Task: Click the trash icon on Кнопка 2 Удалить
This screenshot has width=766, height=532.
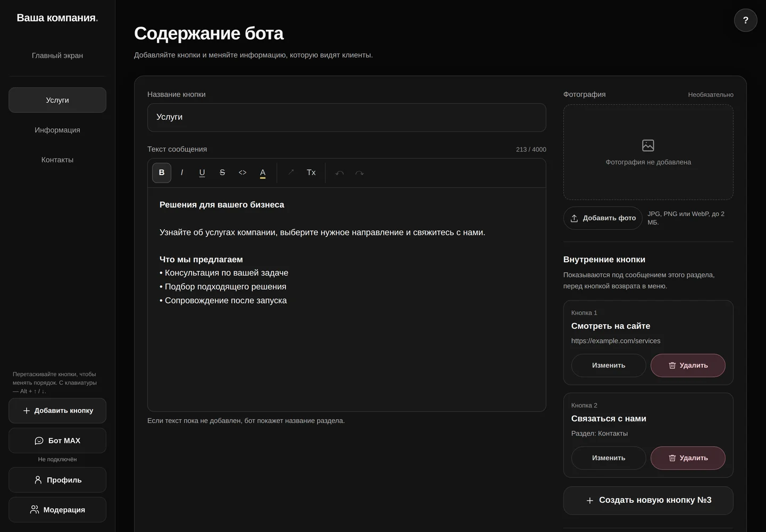Action: pyautogui.click(x=672, y=458)
